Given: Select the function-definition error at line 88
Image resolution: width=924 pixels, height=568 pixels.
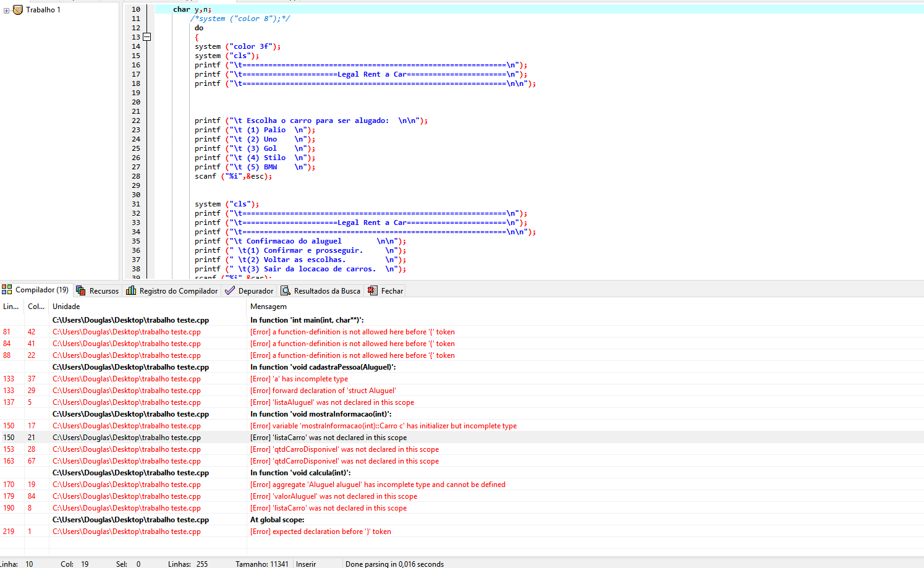Looking at the screenshot, I should (462, 355).
